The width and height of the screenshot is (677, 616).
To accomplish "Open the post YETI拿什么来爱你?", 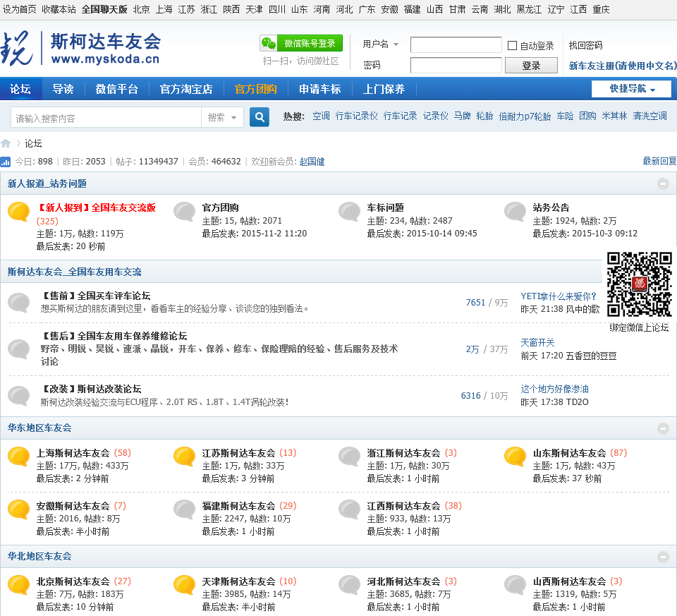I will (x=559, y=296).
